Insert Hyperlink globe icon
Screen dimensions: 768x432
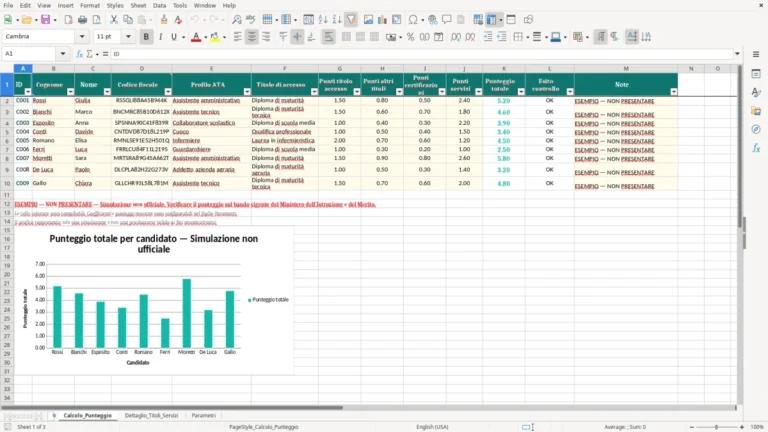pyautogui.click(x=432, y=20)
